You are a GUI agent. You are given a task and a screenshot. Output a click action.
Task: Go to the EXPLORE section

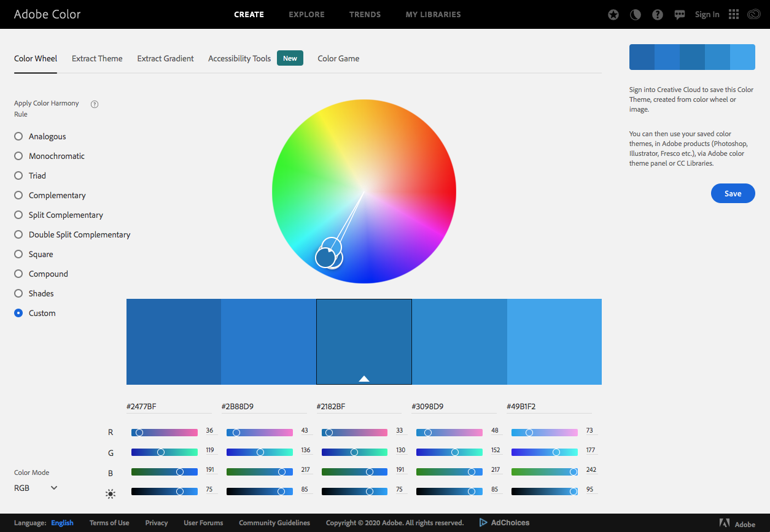(307, 14)
